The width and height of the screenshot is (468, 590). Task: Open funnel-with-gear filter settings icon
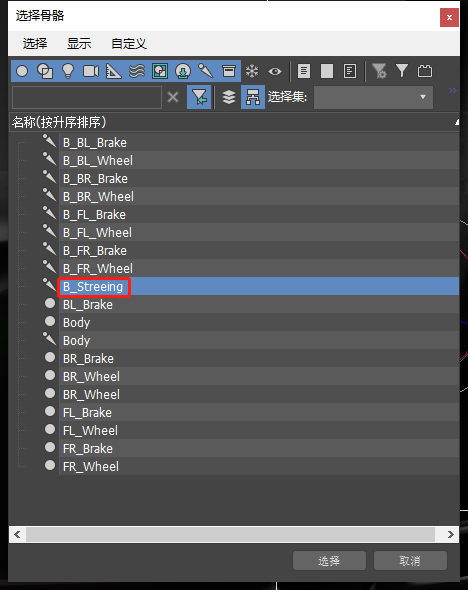point(379,71)
